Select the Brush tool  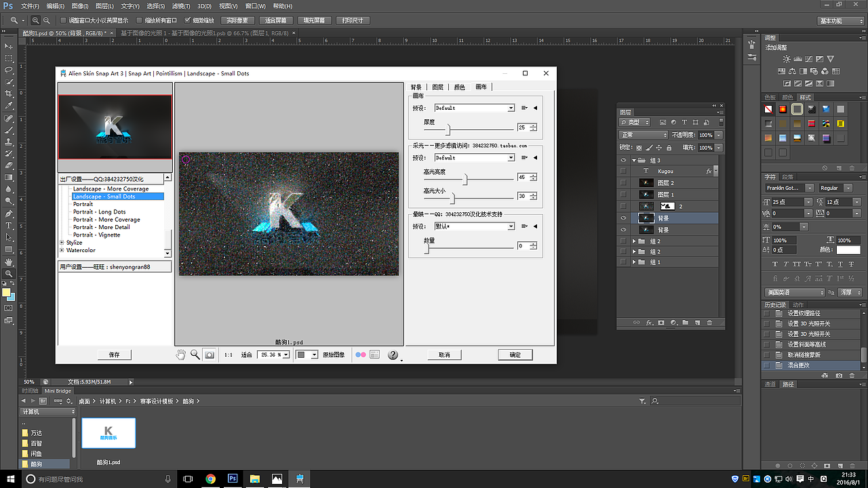(x=9, y=129)
